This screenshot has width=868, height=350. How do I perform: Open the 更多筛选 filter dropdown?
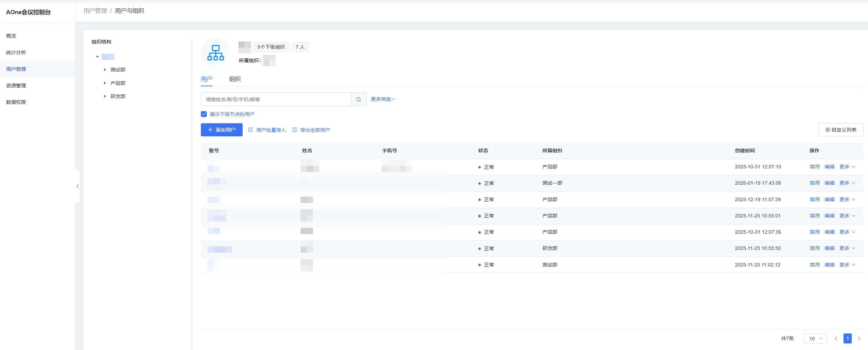[x=383, y=99]
